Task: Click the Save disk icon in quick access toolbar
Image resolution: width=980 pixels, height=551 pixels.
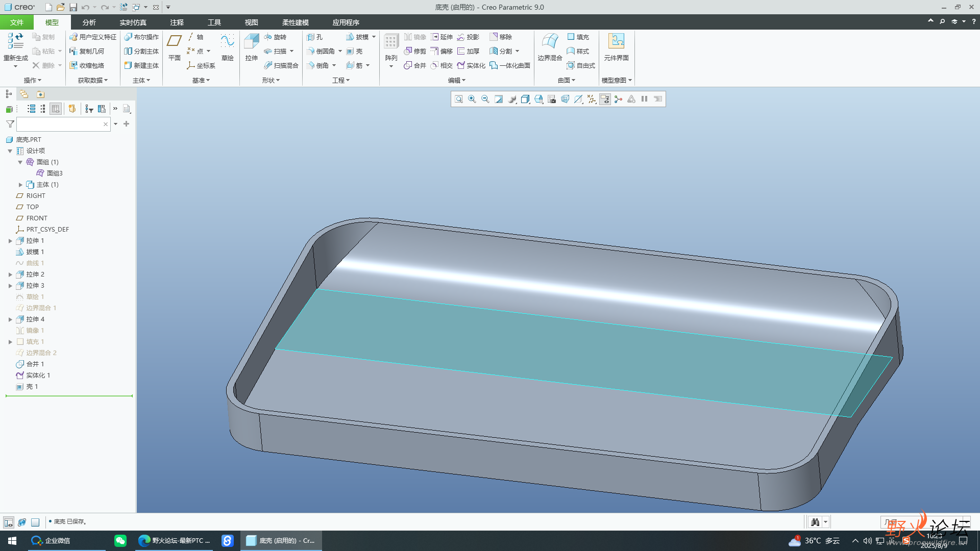Action: [x=73, y=7]
